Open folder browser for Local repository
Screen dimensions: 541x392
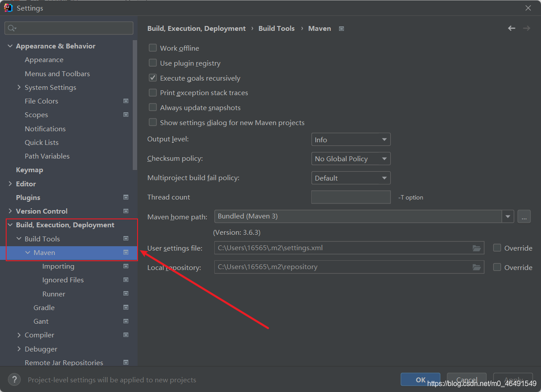click(476, 267)
